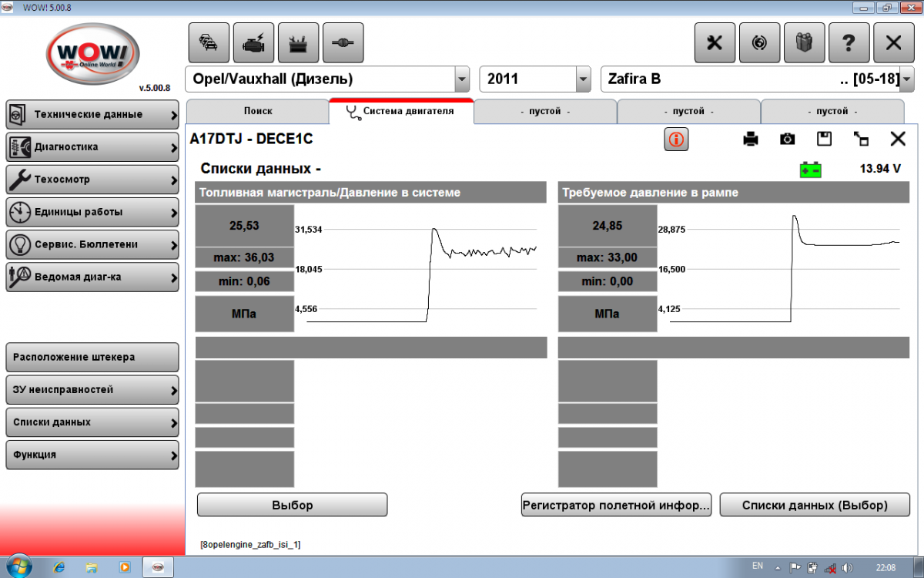Click the A17DTJ - DECE1C title
Screen dimensions: 924x578
(252, 139)
